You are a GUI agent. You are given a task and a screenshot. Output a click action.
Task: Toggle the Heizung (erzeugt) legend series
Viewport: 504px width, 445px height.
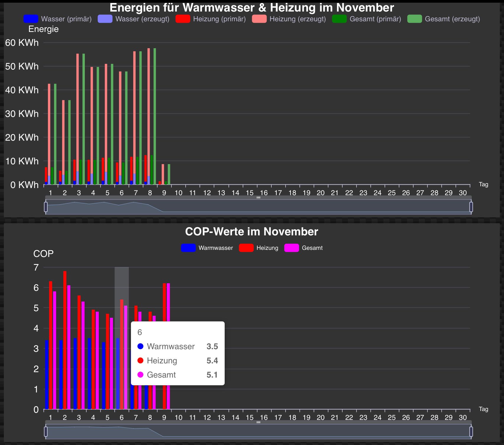289,19
